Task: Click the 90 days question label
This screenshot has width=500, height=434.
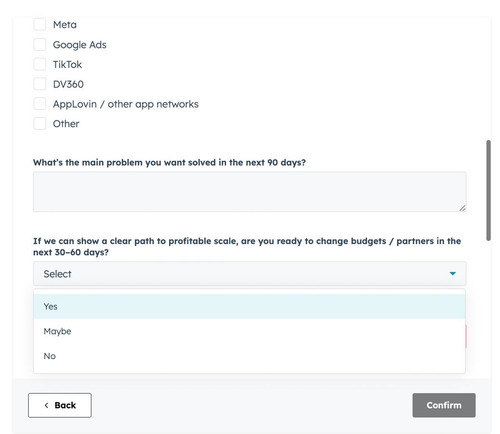Action: [169, 163]
